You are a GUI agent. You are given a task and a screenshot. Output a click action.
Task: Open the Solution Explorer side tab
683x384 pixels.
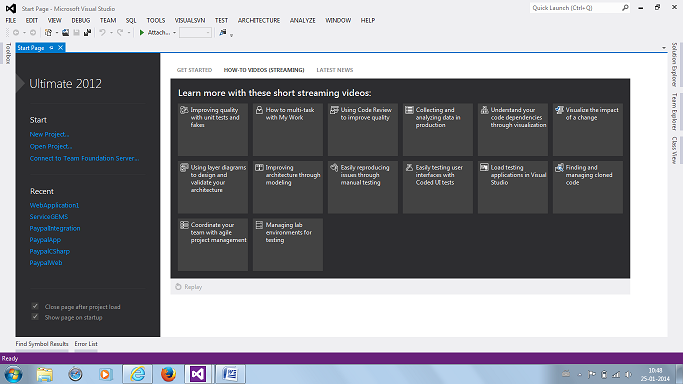pos(674,64)
